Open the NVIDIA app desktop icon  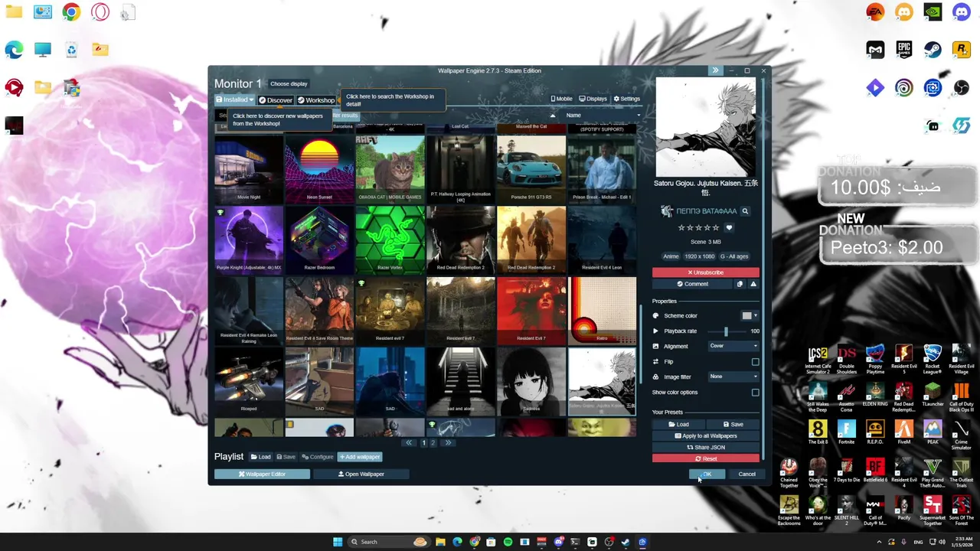click(x=933, y=12)
